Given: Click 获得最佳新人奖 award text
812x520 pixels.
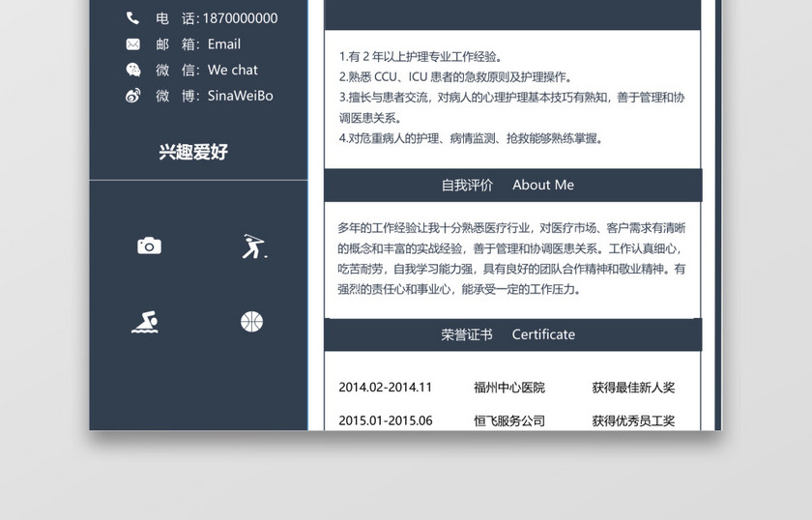Looking at the screenshot, I should pos(633,388).
